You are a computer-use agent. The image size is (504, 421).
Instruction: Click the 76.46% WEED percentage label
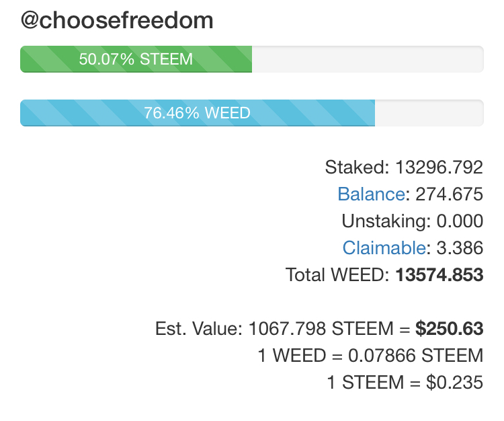(197, 113)
